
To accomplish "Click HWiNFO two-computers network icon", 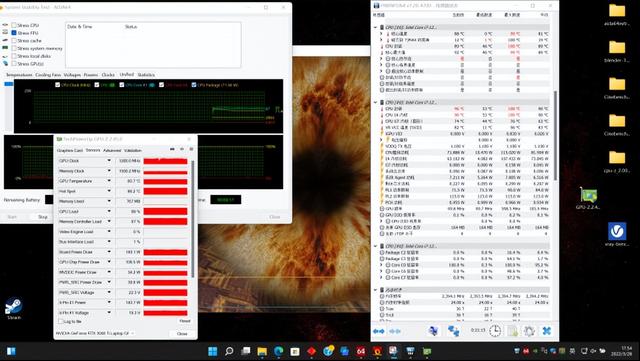I will pyautogui.click(x=453, y=331).
